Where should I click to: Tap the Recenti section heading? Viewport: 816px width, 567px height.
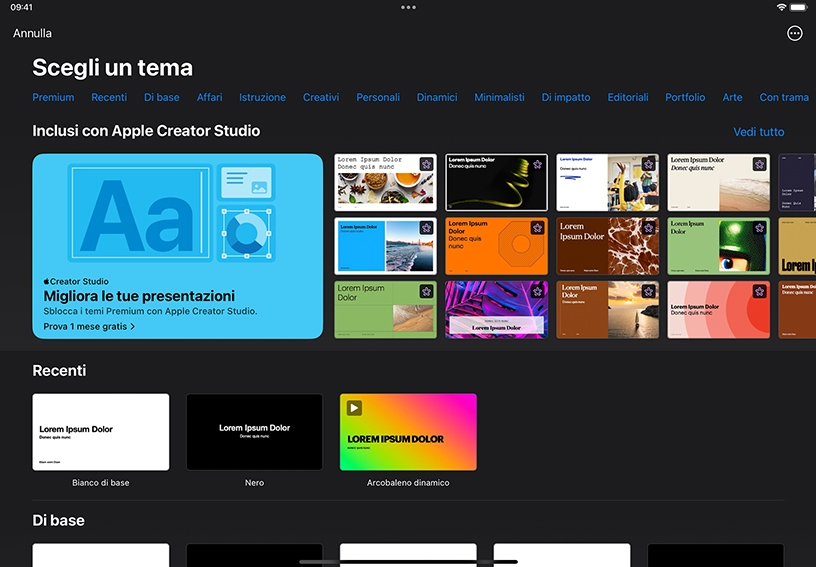click(x=59, y=370)
